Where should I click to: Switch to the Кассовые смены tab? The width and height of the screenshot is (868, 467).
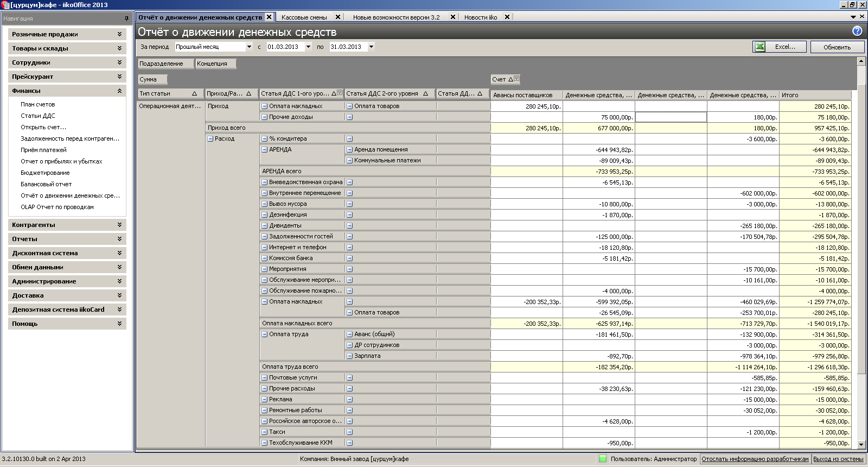[x=304, y=17]
